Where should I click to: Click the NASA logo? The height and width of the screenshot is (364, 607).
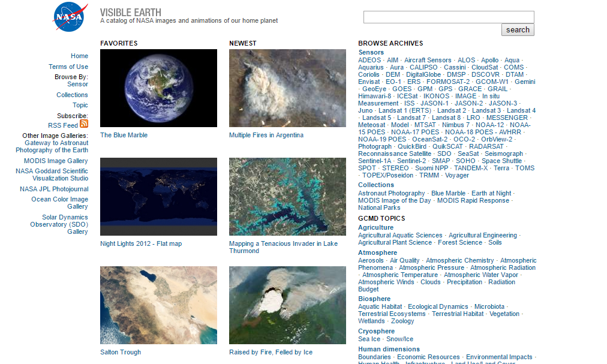(x=70, y=17)
